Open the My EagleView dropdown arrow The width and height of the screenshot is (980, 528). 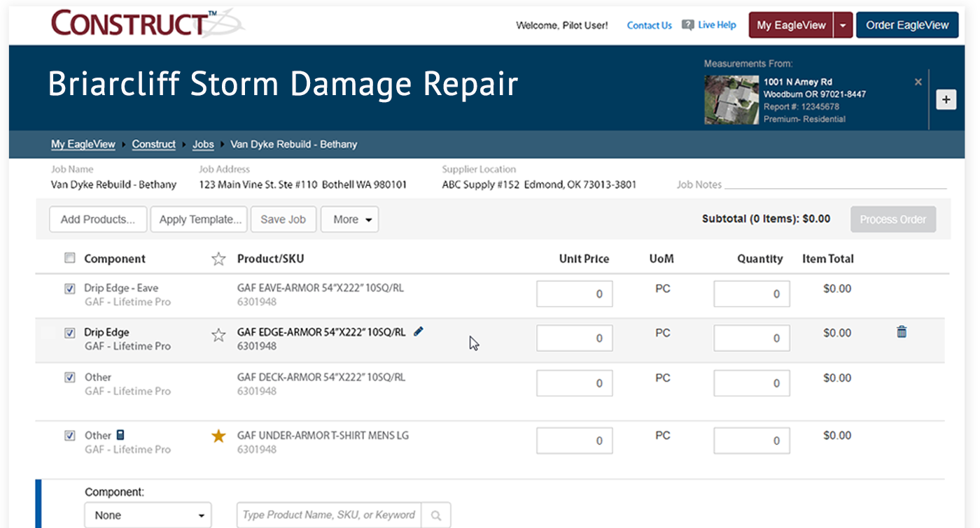tap(843, 25)
